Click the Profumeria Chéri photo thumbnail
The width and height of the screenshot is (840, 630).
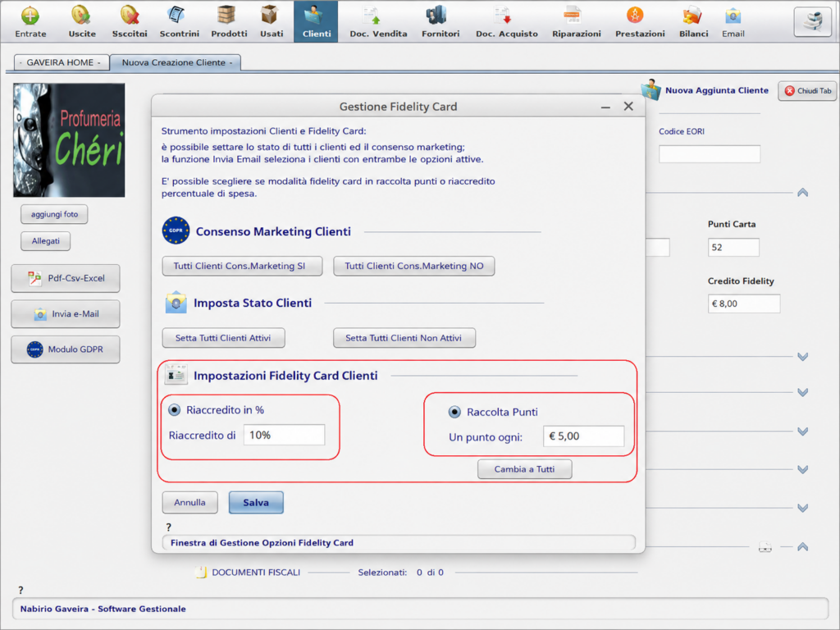[x=69, y=139]
